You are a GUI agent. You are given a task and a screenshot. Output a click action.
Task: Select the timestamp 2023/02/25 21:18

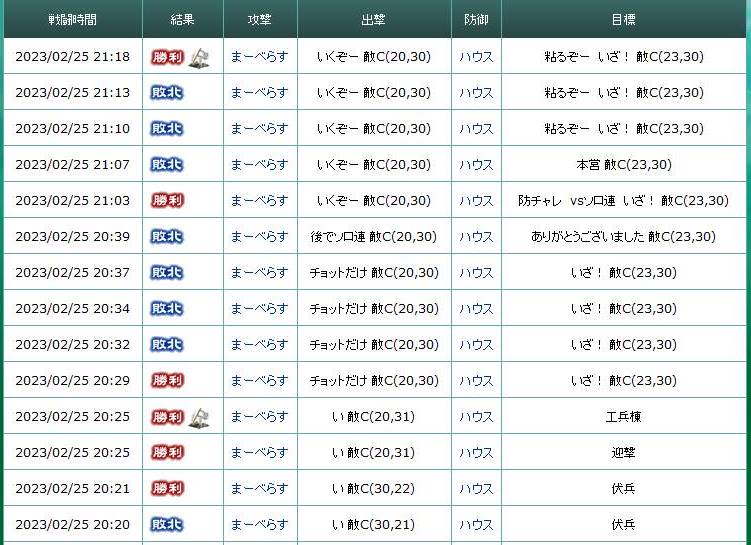click(x=73, y=57)
